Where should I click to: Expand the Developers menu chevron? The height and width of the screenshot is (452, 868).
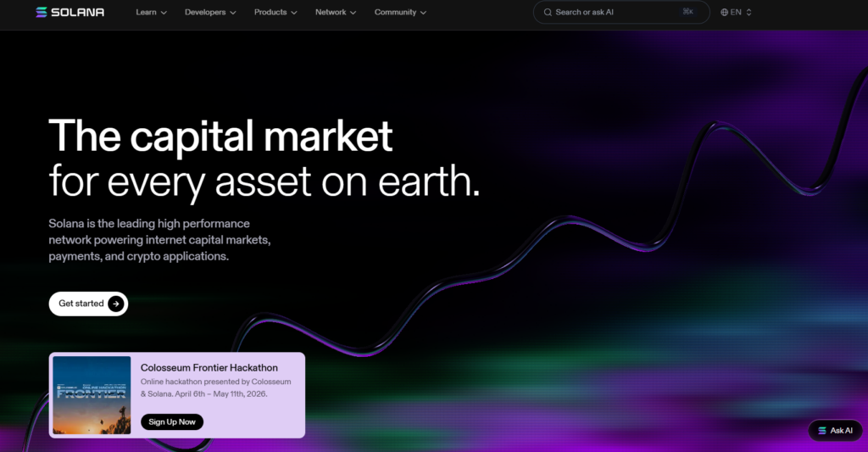tap(233, 13)
